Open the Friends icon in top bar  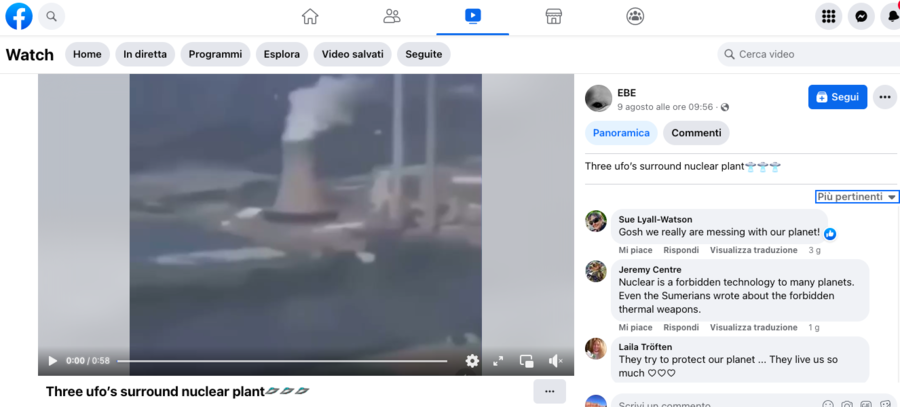pos(391,16)
